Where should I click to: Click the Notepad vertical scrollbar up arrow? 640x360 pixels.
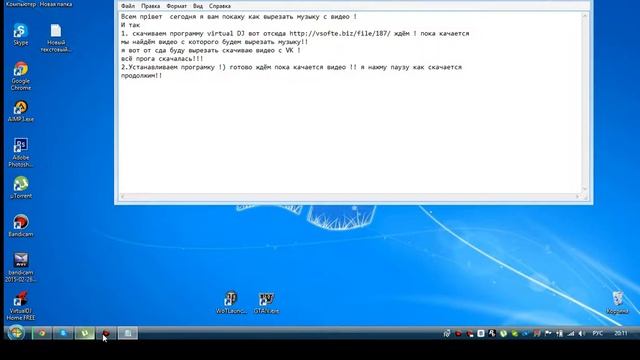584,16
